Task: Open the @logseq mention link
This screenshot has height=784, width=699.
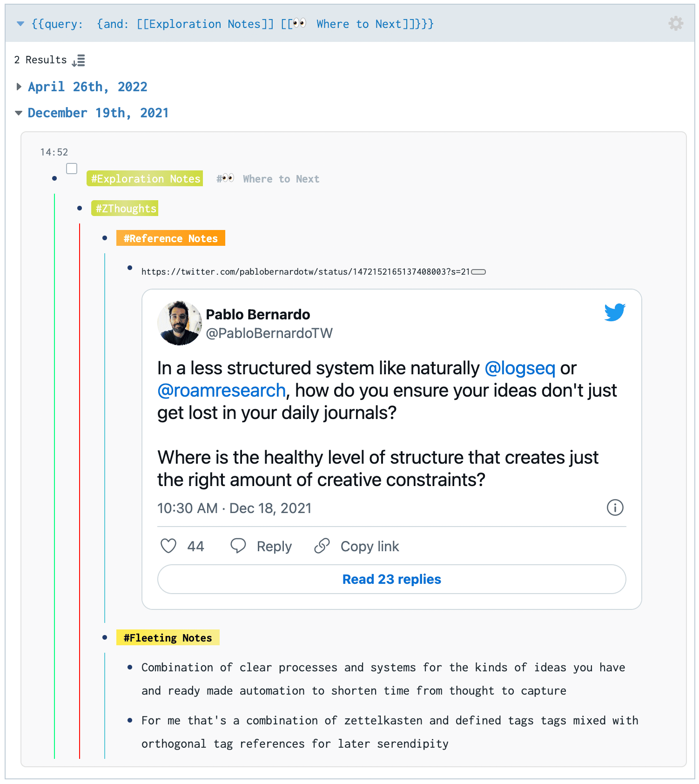Action: (x=520, y=368)
